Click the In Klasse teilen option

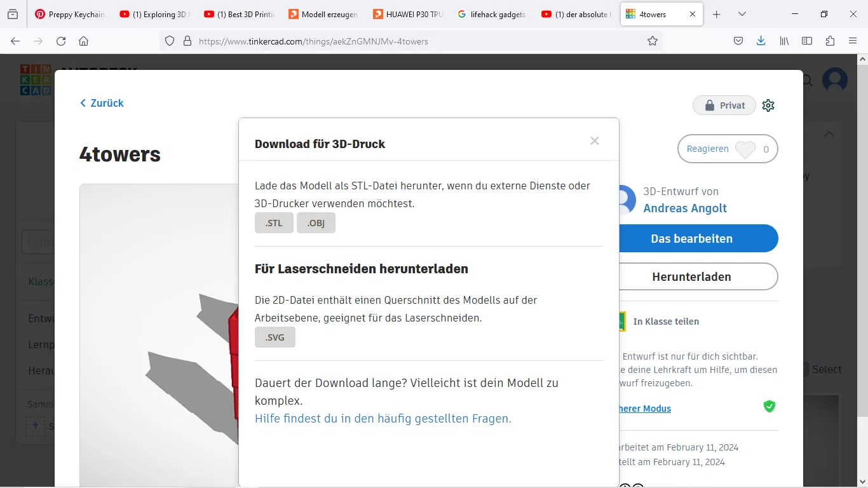666,322
